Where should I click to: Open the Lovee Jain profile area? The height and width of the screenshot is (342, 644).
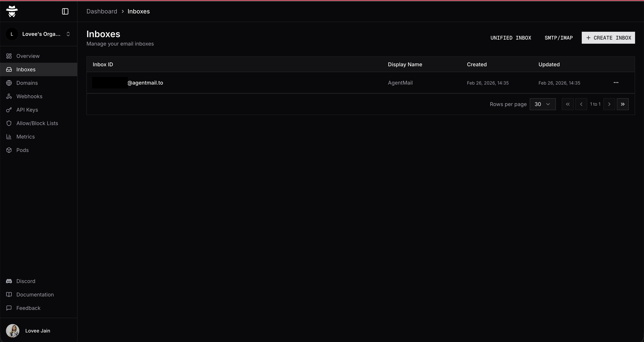(37, 330)
